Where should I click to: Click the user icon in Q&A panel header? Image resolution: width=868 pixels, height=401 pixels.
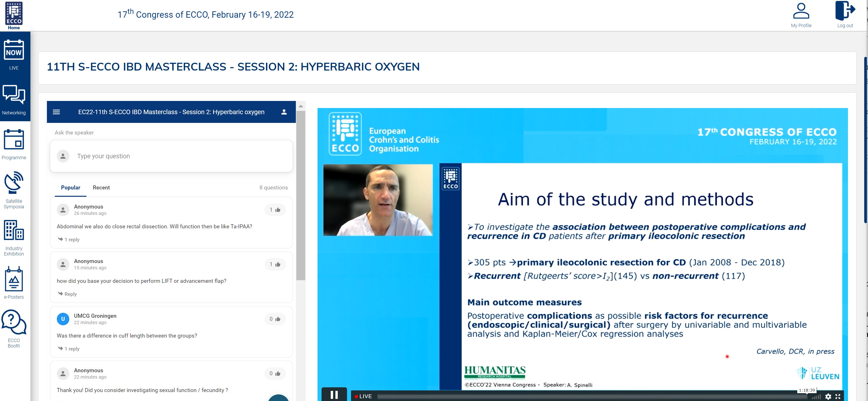284,112
